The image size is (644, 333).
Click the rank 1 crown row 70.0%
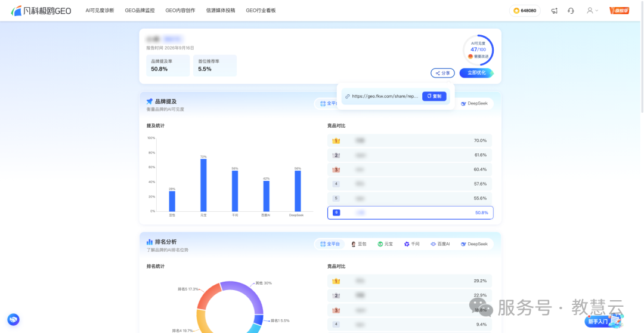click(x=410, y=141)
